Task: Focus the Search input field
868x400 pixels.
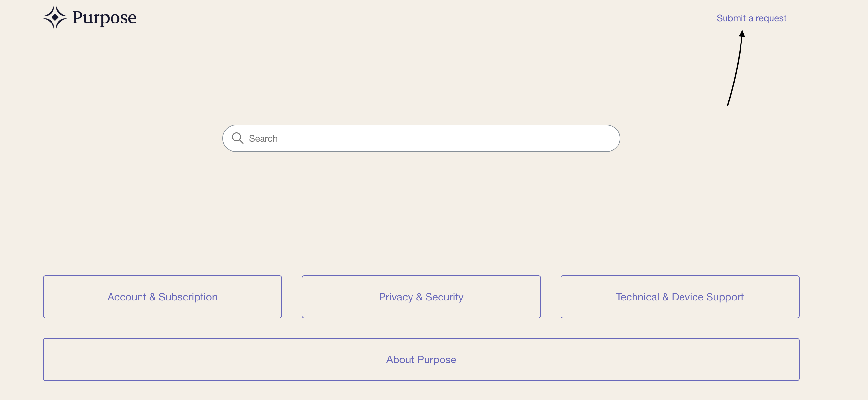Action: pos(421,138)
